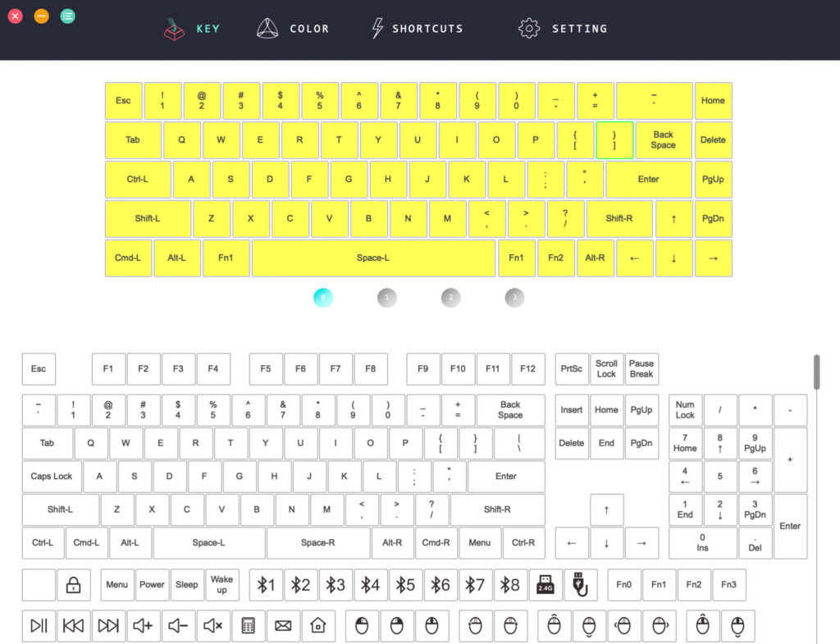Switch to layer 1 indicator
Viewport: 840px width, 644px height.
click(x=387, y=297)
